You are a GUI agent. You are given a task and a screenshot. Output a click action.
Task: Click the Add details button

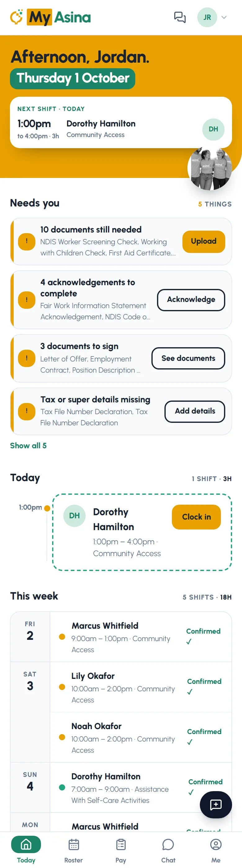[195, 411]
